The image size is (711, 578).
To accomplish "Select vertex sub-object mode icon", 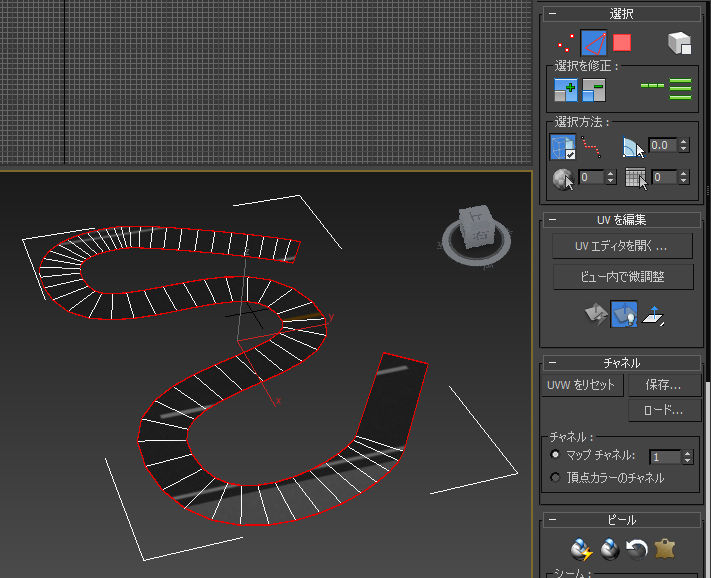I will pos(565,43).
